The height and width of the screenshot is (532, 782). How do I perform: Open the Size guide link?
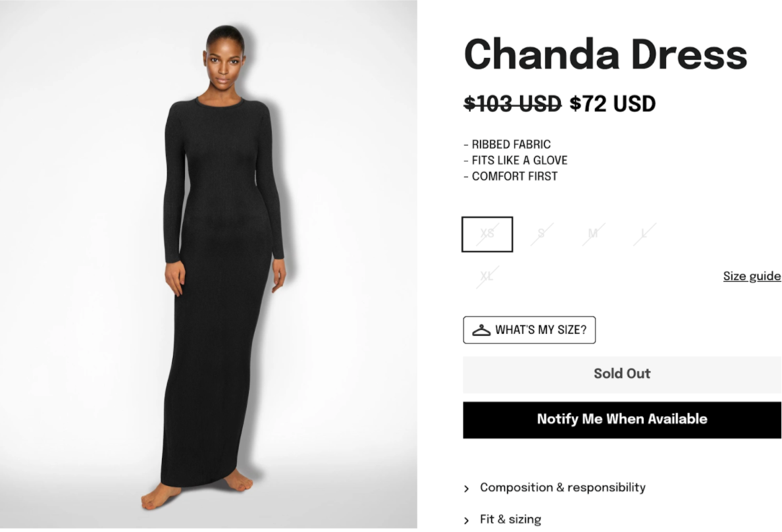tap(752, 276)
